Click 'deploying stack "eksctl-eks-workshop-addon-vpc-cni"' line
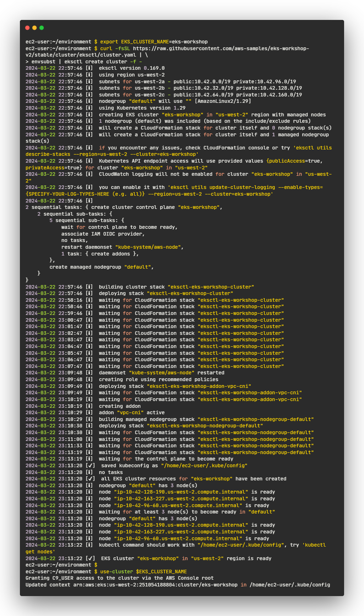The image size is (364, 616). pyautogui.click(x=175, y=386)
